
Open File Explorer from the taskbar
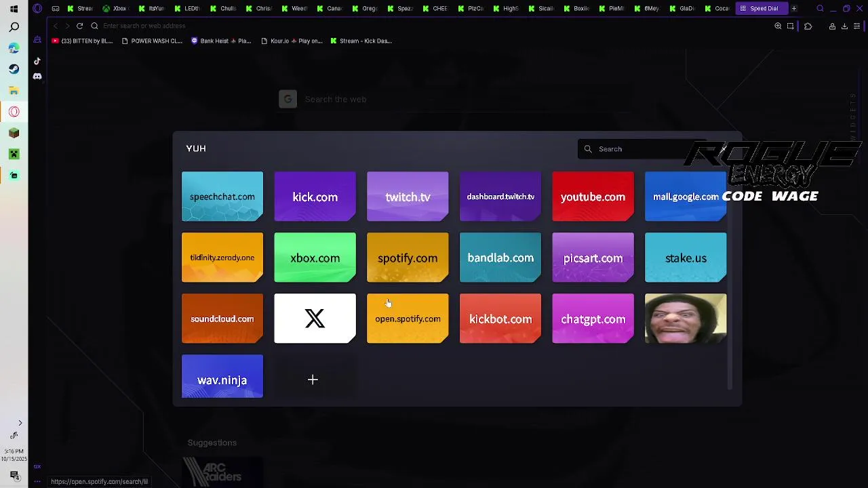tap(14, 90)
